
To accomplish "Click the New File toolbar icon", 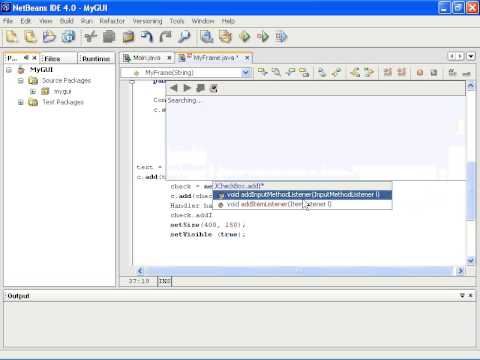I will pyautogui.click(x=12, y=36).
